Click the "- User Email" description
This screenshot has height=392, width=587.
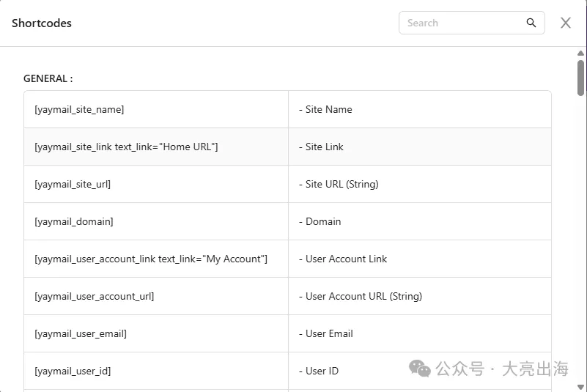coord(325,333)
